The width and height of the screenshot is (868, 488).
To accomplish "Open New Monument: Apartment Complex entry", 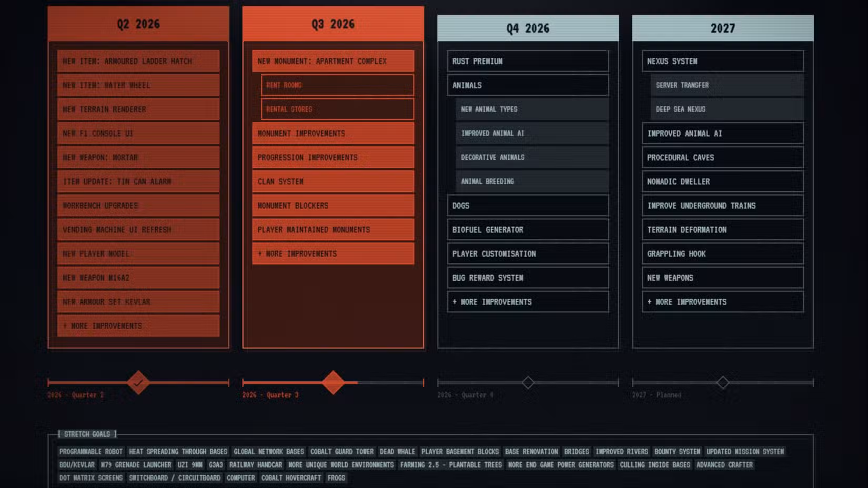I will click(333, 61).
